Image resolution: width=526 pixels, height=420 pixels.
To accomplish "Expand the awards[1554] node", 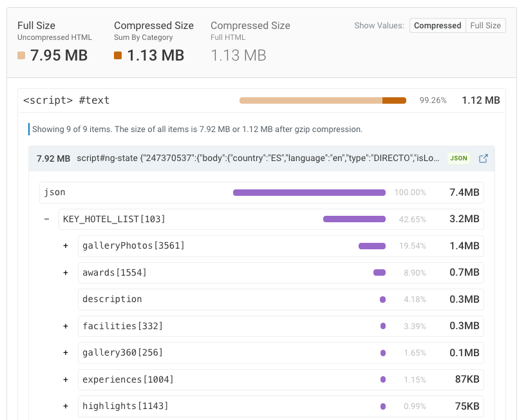I will (65, 272).
